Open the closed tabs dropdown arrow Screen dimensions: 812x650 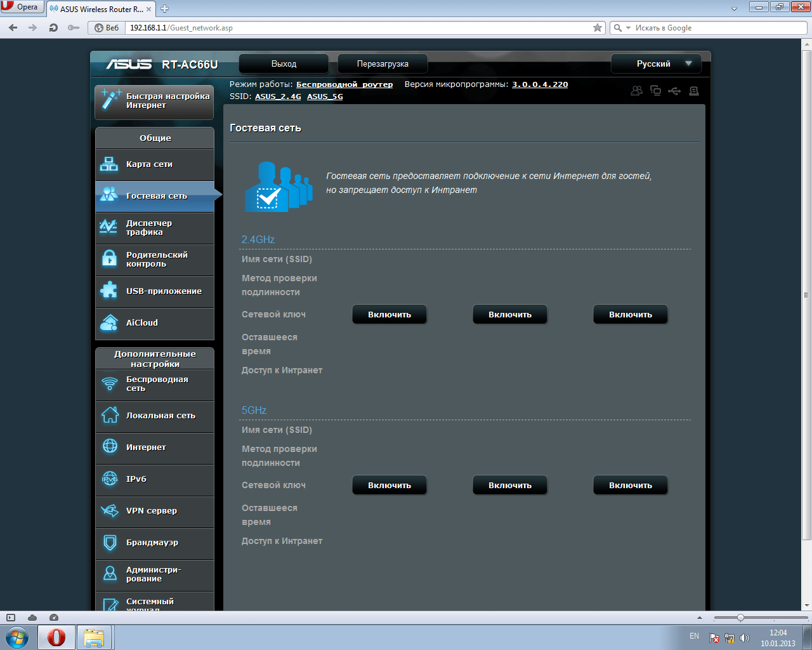(x=734, y=8)
